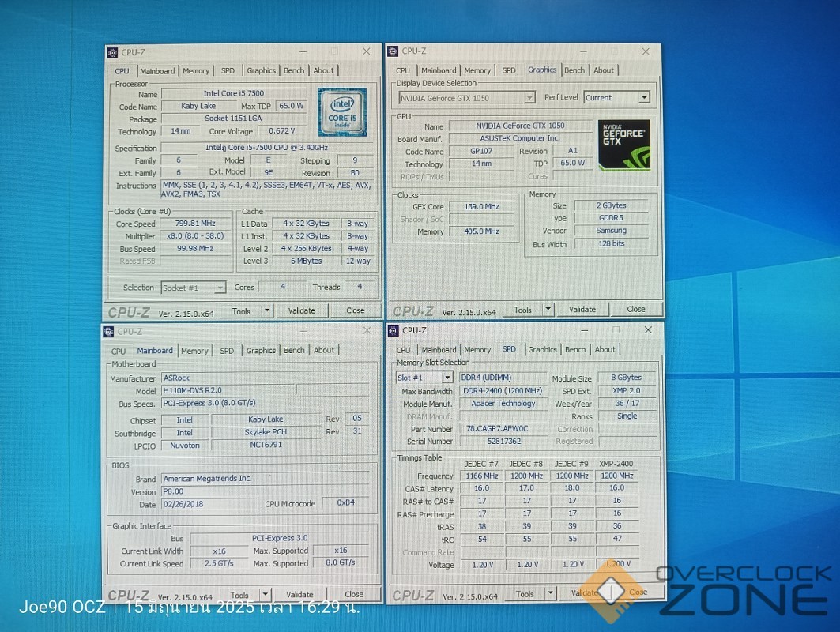840x632 pixels.
Task: Click Current Link Speed 2.5 GT/s
Action: point(219,563)
